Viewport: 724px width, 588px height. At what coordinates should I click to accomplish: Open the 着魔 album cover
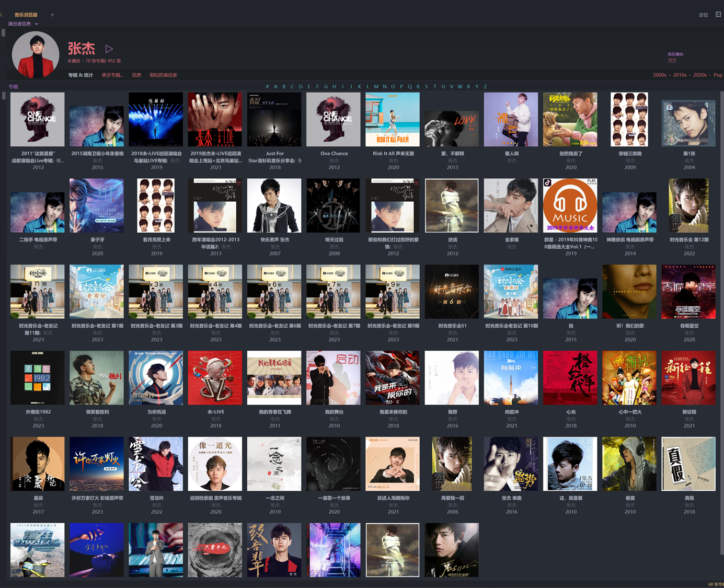[x=629, y=464]
